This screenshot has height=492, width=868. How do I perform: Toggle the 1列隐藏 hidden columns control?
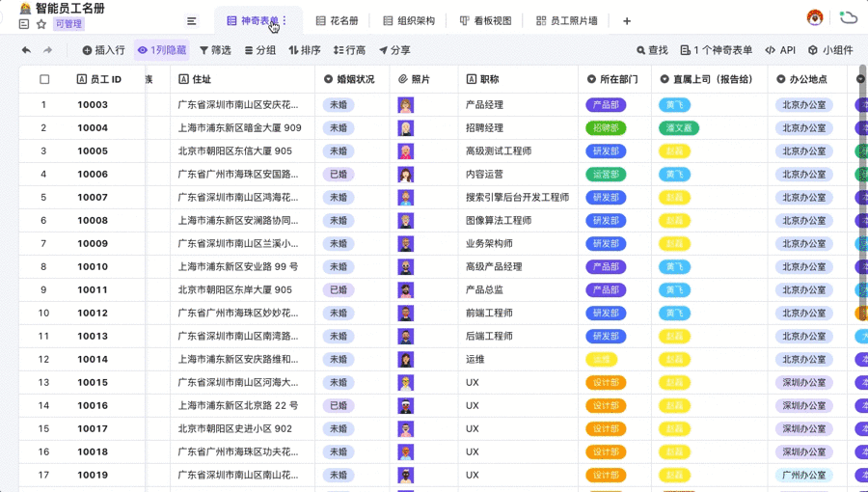point(162,50)
